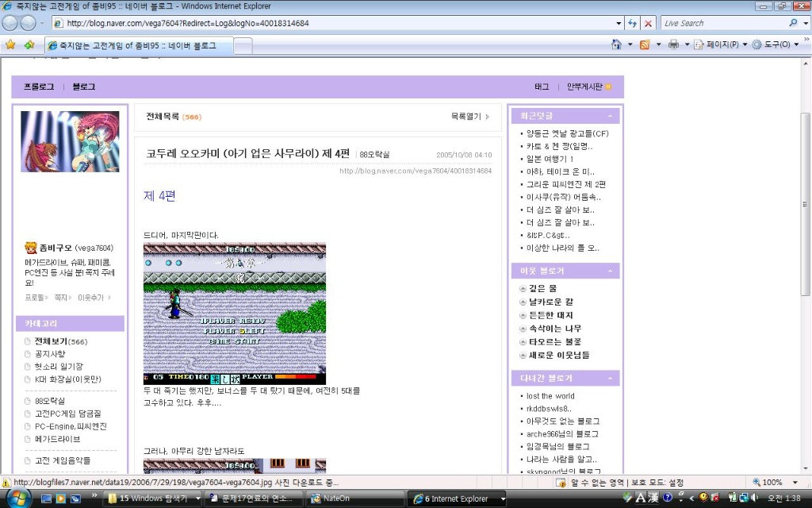The height and width of the screenshot is (508, 812).
Task: Open the 88오락실 category in sidebar
Action: pyautogui.click(x=50, y=401)
